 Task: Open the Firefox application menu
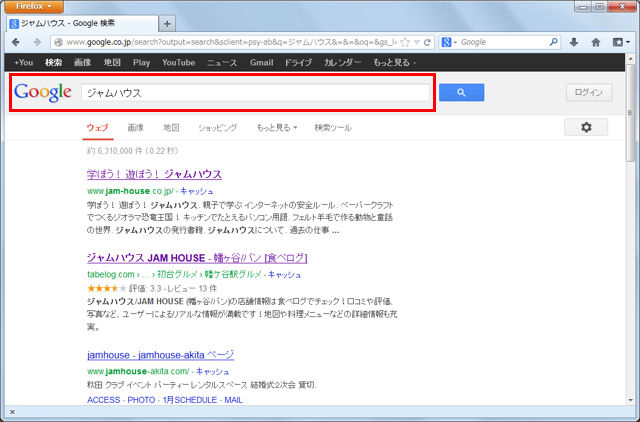pyautogui.click(x=34, y=7)
